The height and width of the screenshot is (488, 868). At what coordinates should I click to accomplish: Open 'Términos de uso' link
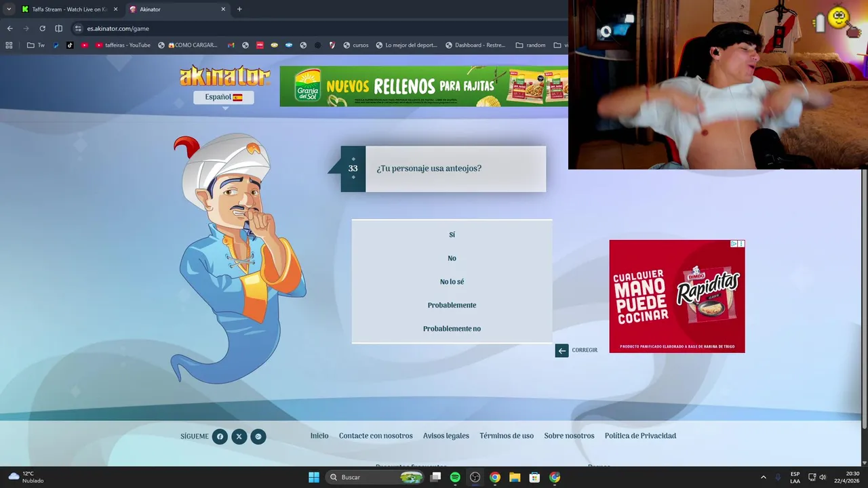click(507, 436)
